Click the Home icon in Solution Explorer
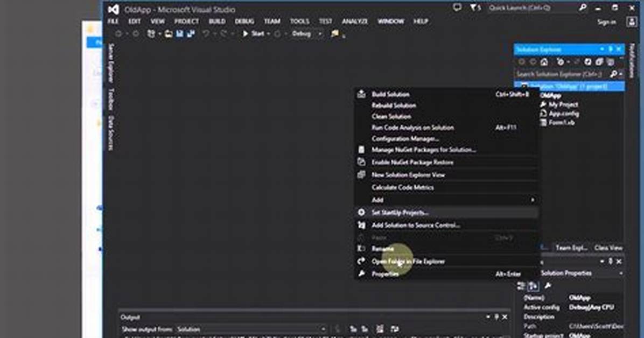This screenshot has height=338, width=644. (544, 62)
